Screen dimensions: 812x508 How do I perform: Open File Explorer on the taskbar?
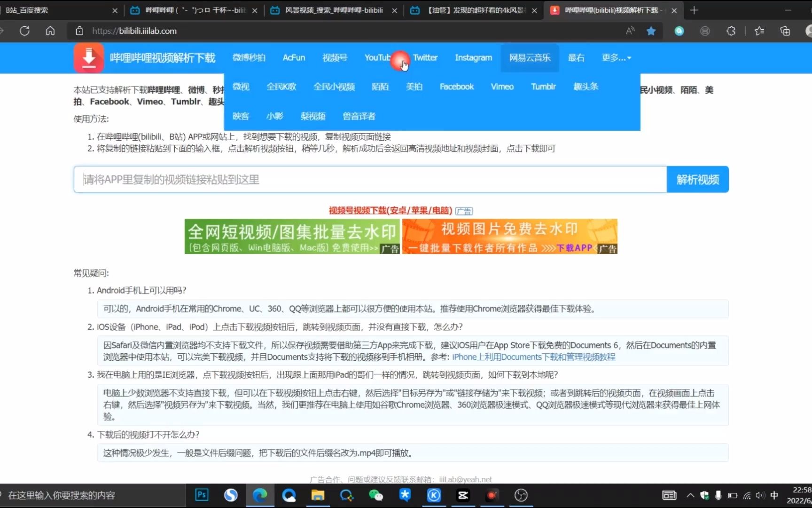point(318,495)
